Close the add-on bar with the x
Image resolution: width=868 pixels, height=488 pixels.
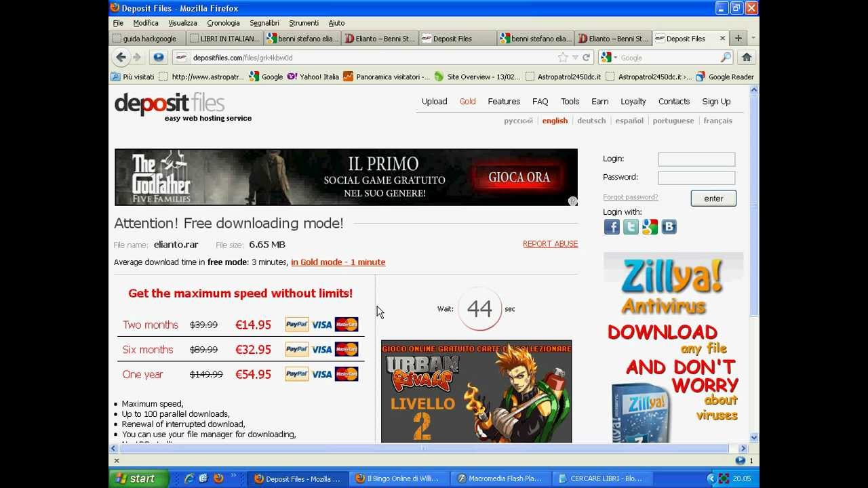[117, 461]
